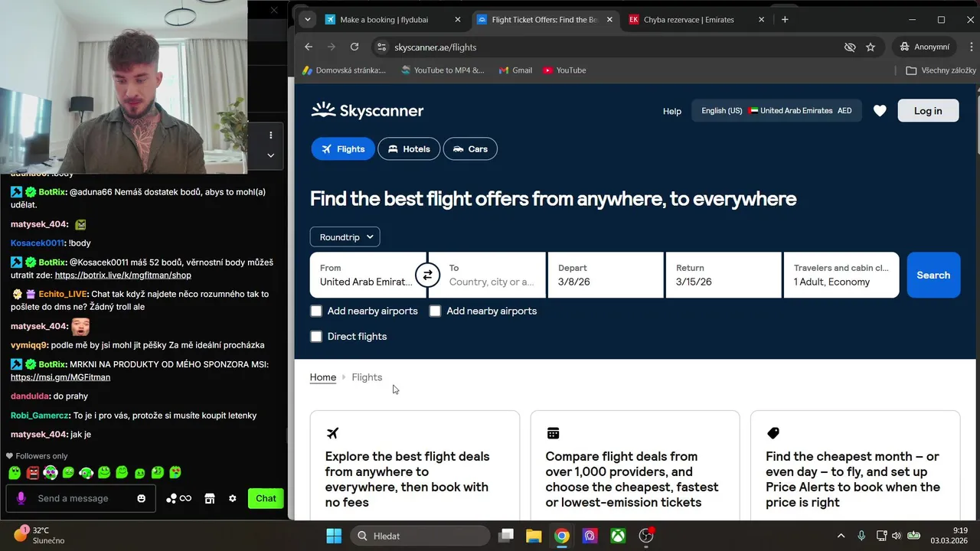Click the Log in button
This screenshot has width=980, height=551.
pos(928,111)
